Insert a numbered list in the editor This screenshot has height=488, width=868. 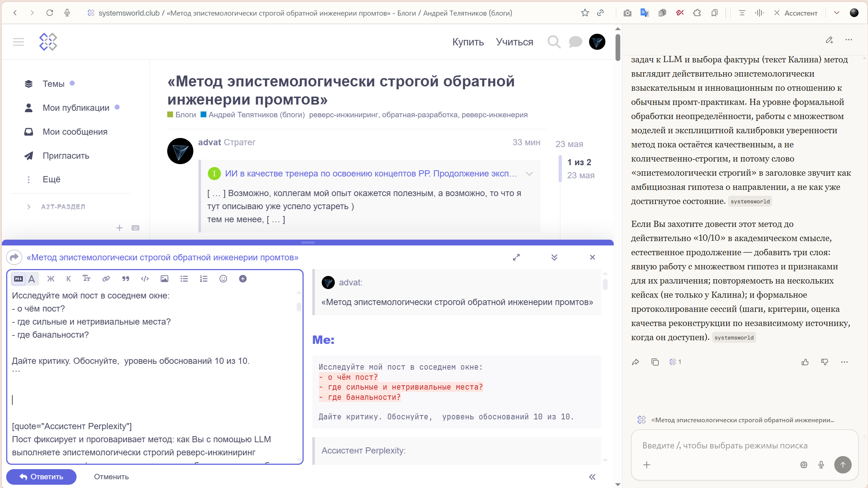pyautogui.click(x=204, y=278)
